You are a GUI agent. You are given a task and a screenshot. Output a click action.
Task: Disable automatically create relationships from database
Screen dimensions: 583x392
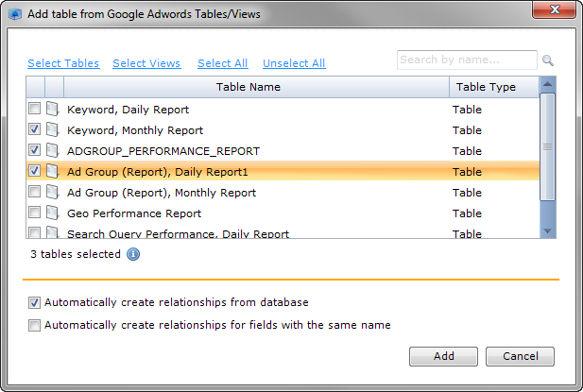coord(35,303)
